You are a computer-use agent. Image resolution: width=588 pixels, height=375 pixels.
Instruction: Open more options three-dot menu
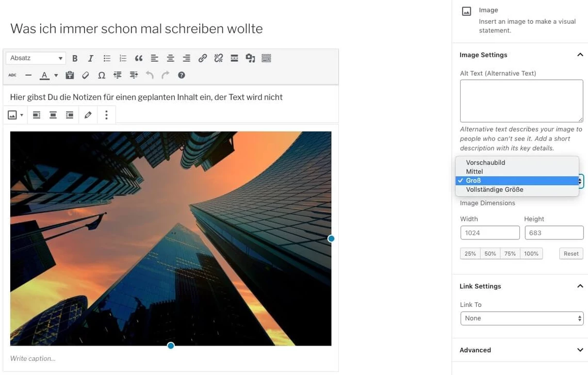coord(106,115)
